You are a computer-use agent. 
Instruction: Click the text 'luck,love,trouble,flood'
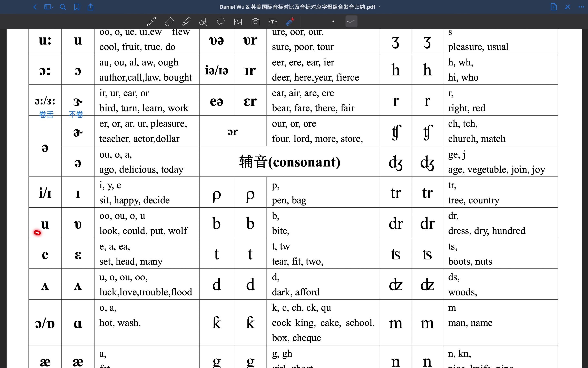click(146, 292)
